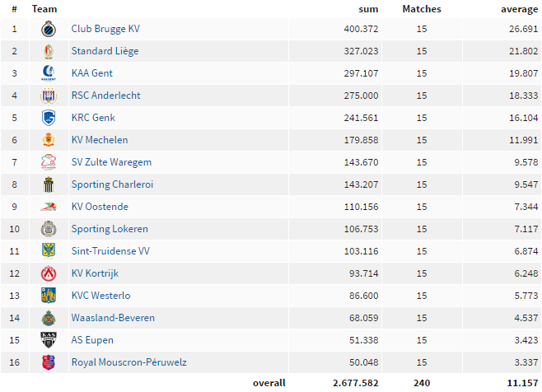Click the Team column header

click(44, 9)
